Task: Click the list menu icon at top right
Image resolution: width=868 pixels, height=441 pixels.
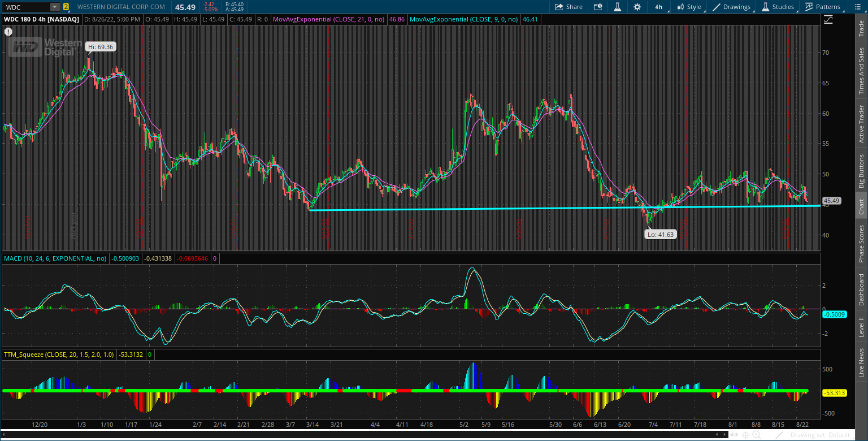Action: 857,7
